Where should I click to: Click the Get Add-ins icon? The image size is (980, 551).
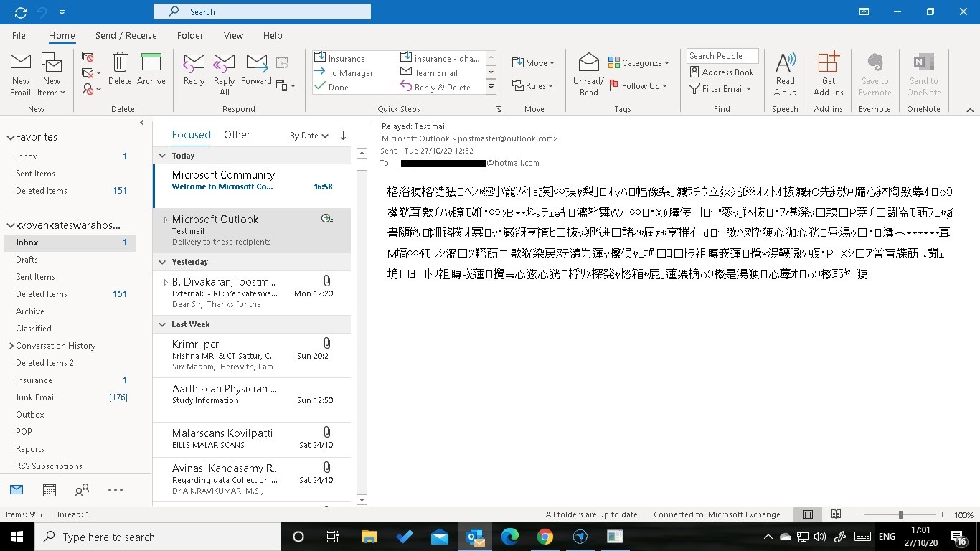click(829, 74)
